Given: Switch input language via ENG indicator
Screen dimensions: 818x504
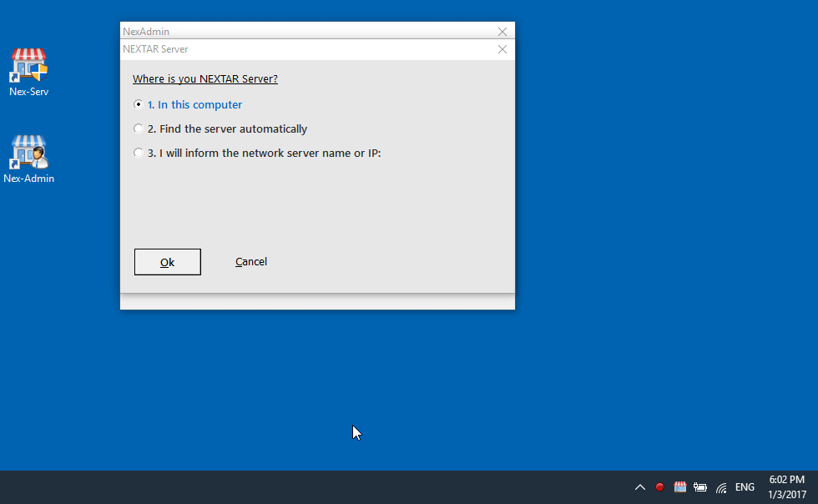Looking at the screenshot, I should tap(745, 487).
